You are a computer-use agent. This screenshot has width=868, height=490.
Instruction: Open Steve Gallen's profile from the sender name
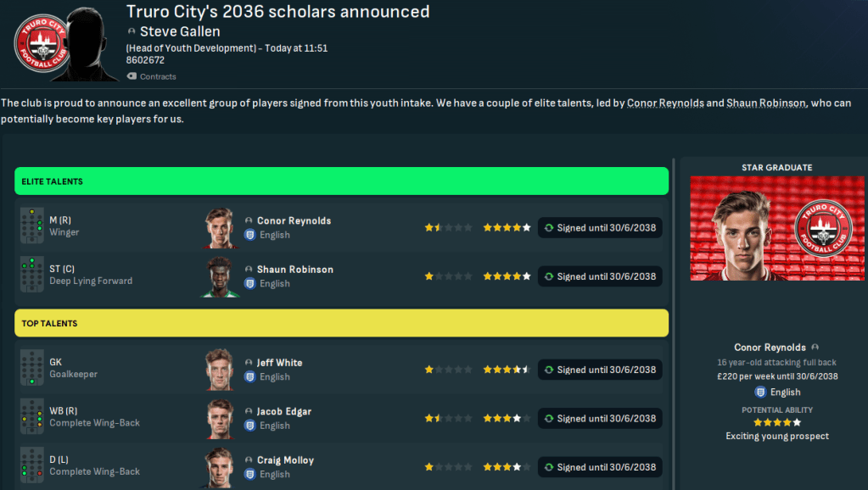180,32
